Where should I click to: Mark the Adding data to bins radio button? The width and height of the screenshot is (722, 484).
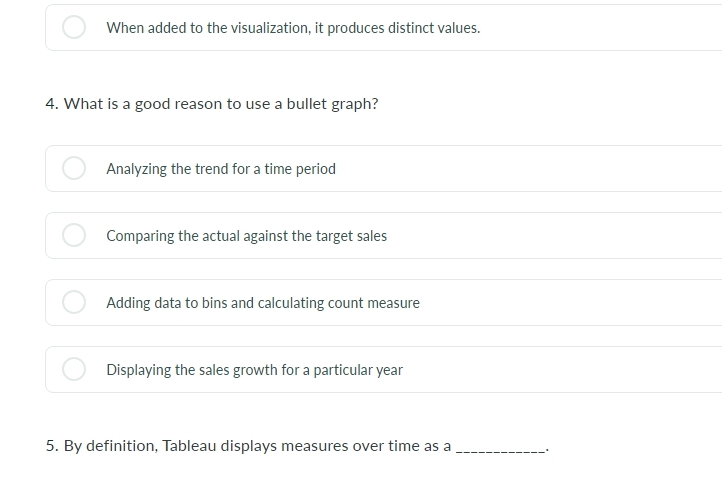coord(74,302)
